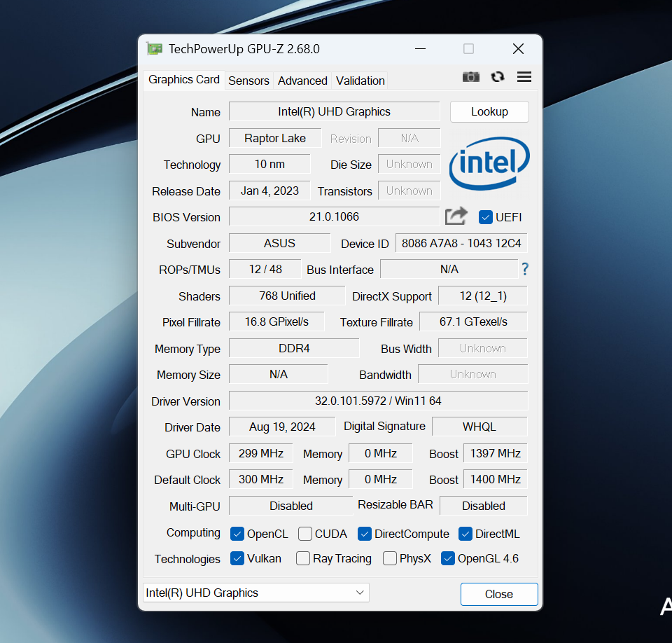Click the Close button at bottom
This screenshot has height=643, width=672.
tap(498, 594)
